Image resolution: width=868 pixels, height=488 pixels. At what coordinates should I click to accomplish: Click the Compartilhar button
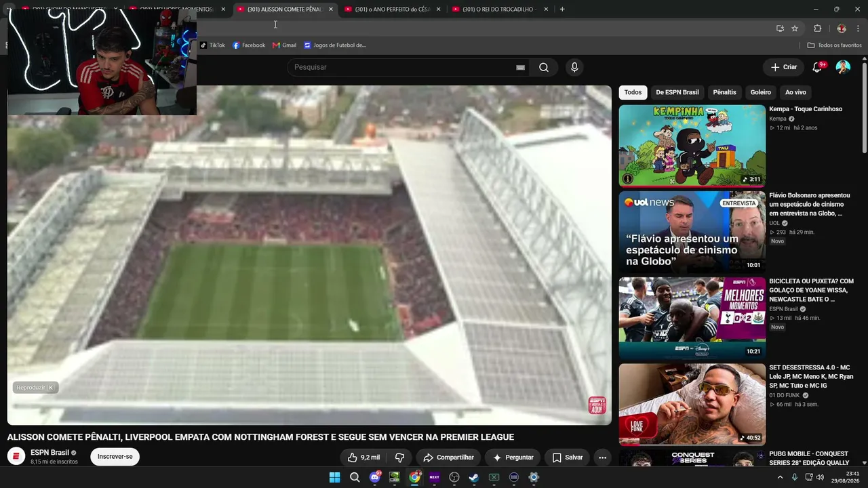(448, 457)
